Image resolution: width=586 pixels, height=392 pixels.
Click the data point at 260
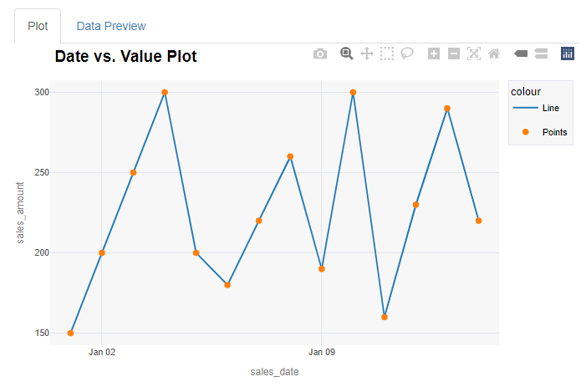[290, 156]
